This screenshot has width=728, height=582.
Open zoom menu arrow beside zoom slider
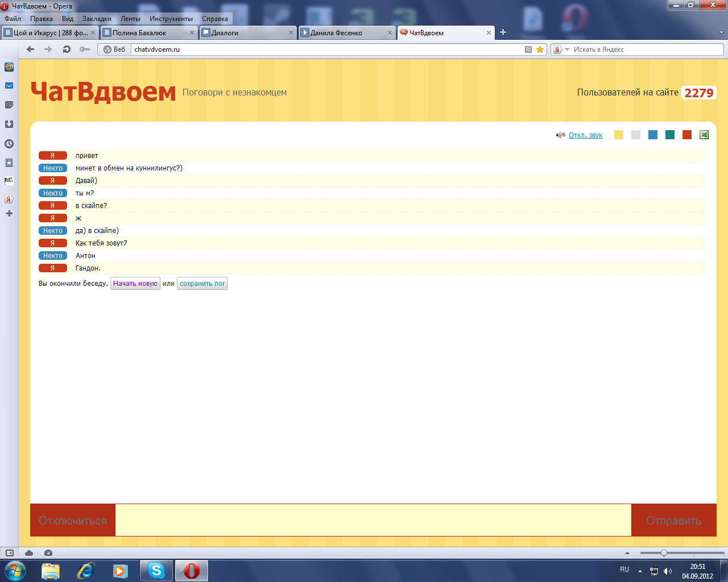click(627, 553)
